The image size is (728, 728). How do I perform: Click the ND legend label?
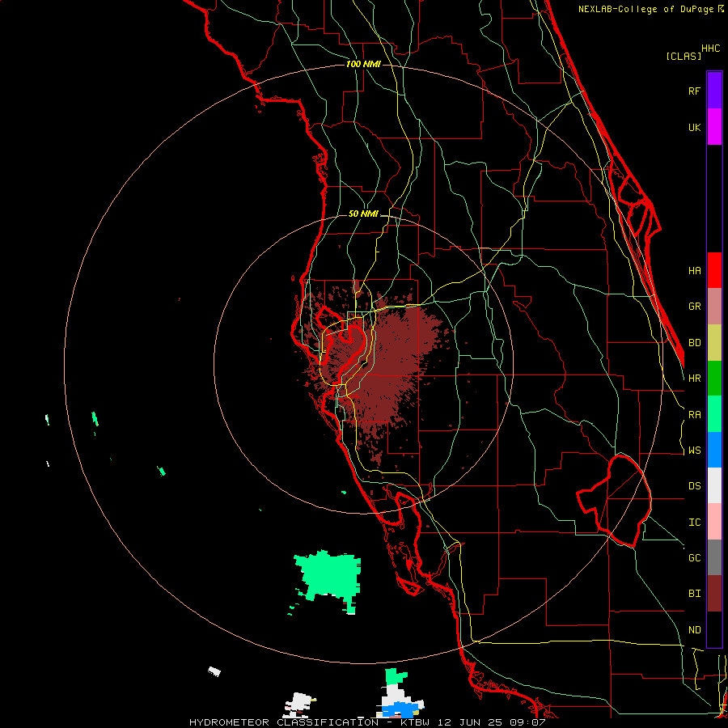click(694, 630)
